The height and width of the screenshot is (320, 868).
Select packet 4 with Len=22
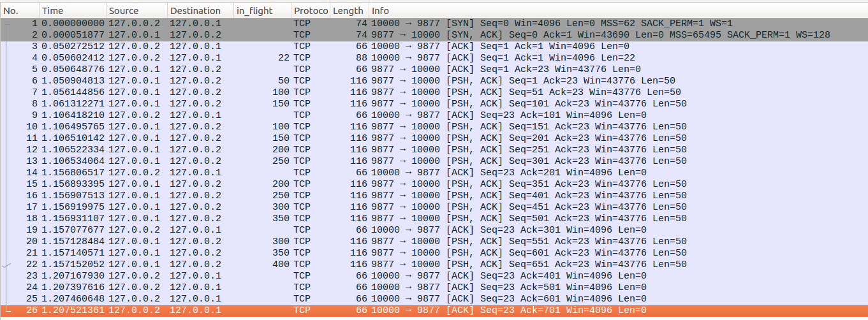pos(434,58)
